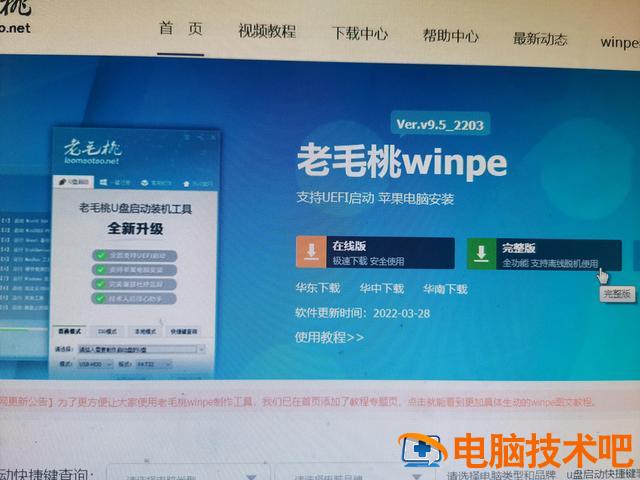Open computer type dropdown in hotkey query
The image size is (640, 480).
pyautogui.click(x=188, y=474)
